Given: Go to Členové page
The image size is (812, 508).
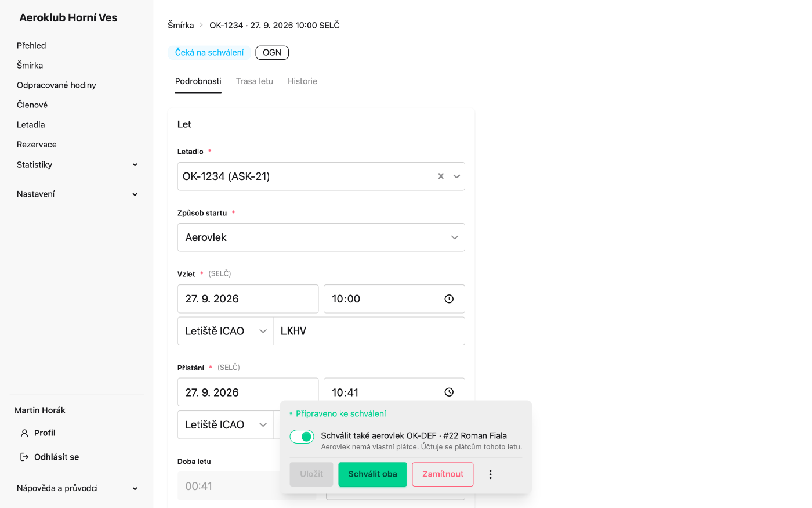Looking at the screenshot, I should (32, 105).
